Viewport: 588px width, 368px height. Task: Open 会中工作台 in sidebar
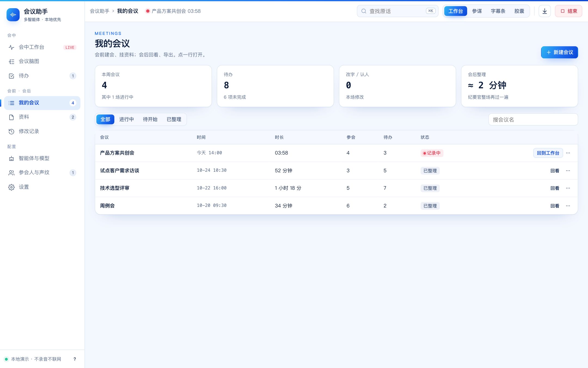click(42, 47)
